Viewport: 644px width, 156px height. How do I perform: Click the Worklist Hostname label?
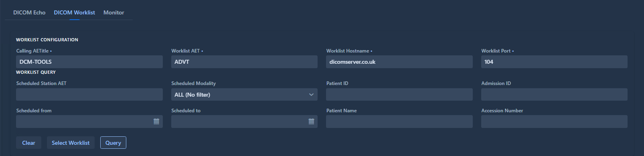pos(348,51)
